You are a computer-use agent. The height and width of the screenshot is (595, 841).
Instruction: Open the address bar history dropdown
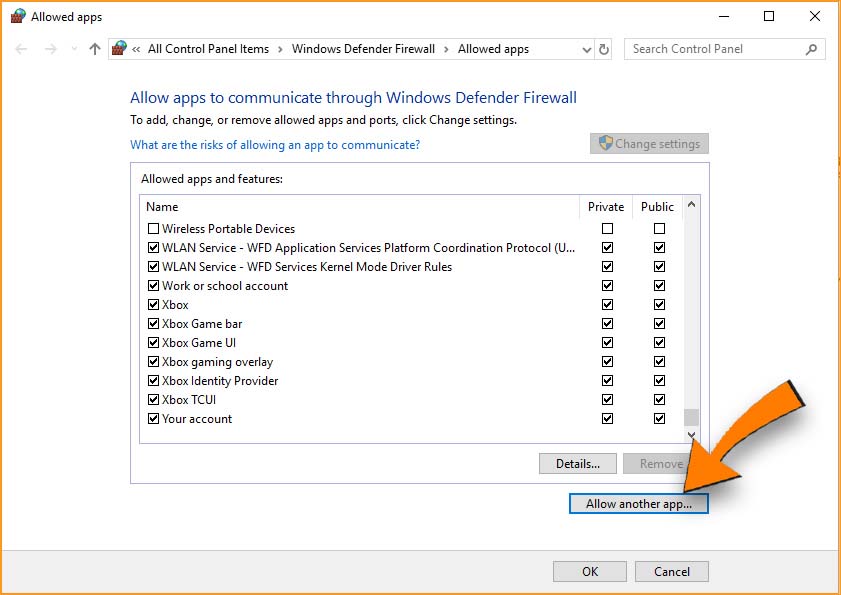point(586,49)
